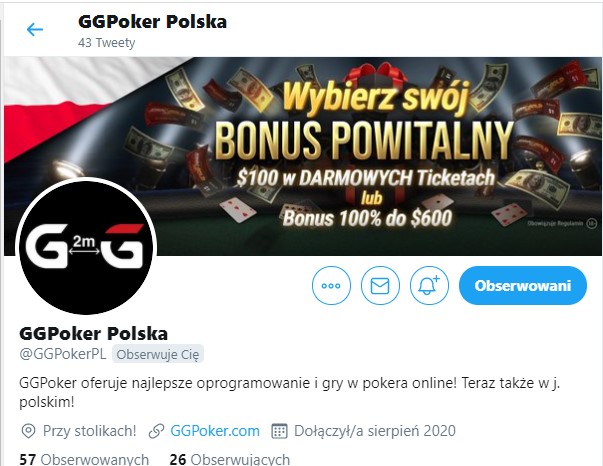
Task: Show the 57 Obserwowanych following list
Action: [x=84, y=459]
